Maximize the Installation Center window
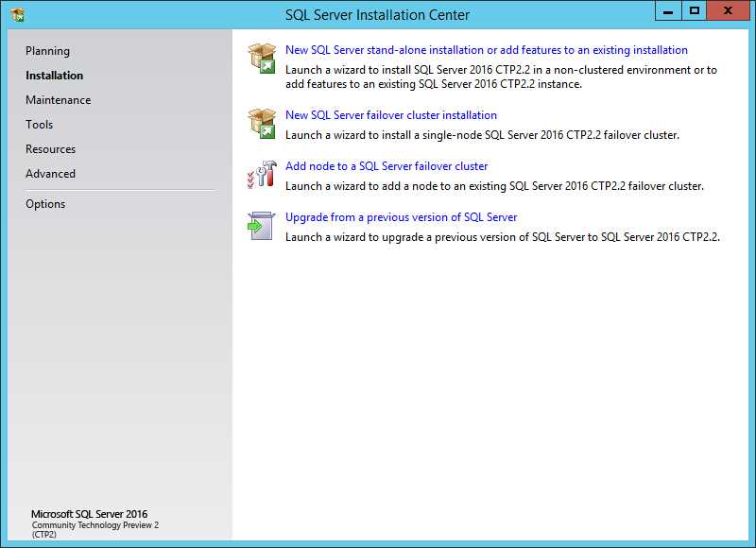Viewport: 756px width, 548px height. pyautogui.click(x=695, y=11)
